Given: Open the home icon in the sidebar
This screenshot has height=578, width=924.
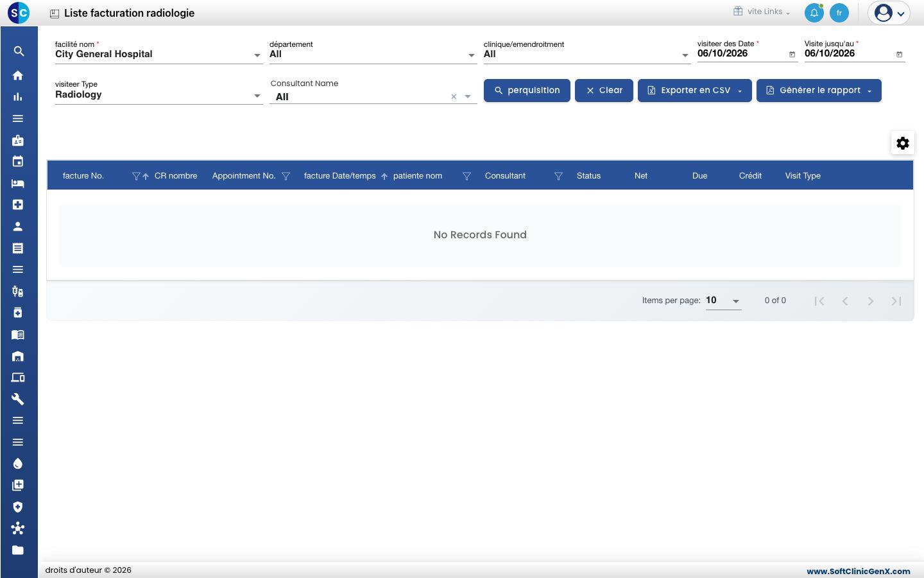Looking at the screenshot, I should 18,75.
